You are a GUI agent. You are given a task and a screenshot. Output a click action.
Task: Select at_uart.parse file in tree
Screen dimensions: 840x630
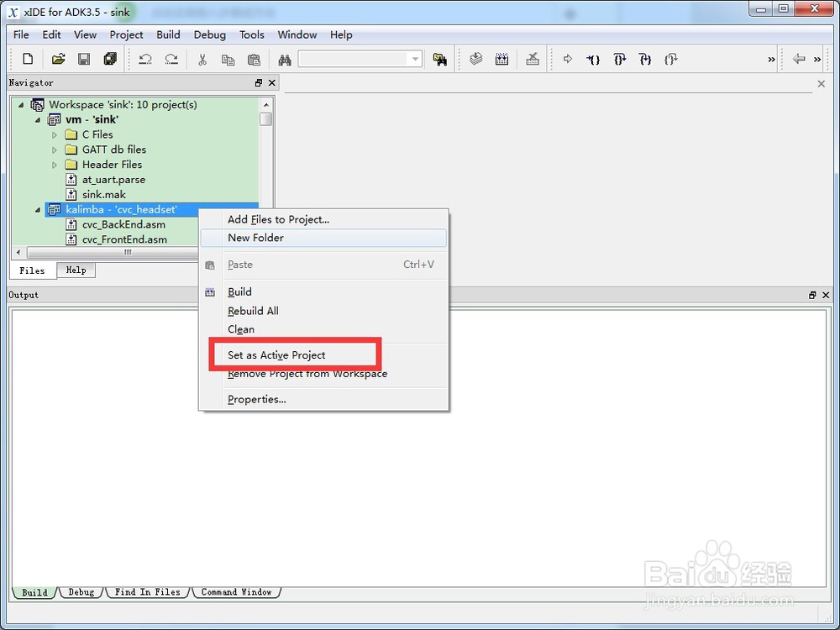point(113,180)
